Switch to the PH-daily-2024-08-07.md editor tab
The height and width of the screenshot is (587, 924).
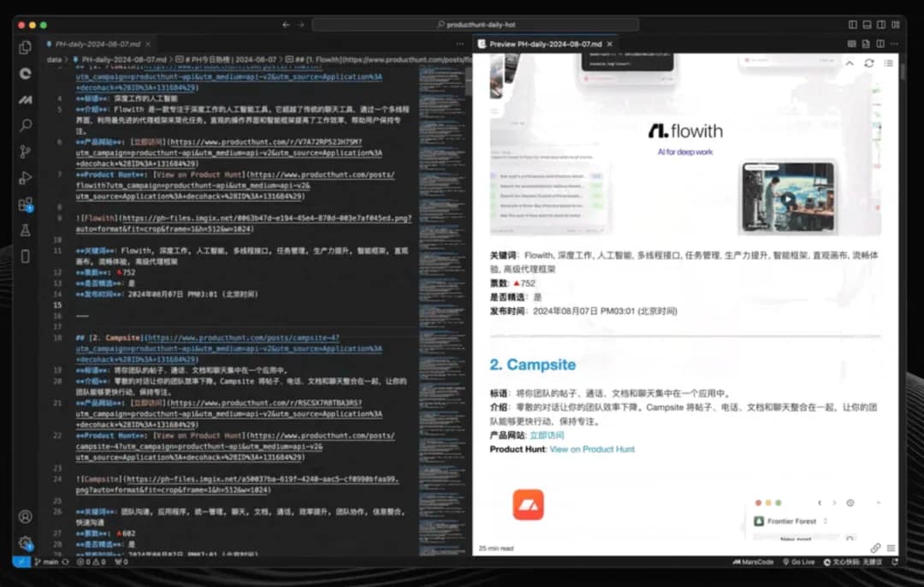97,43
